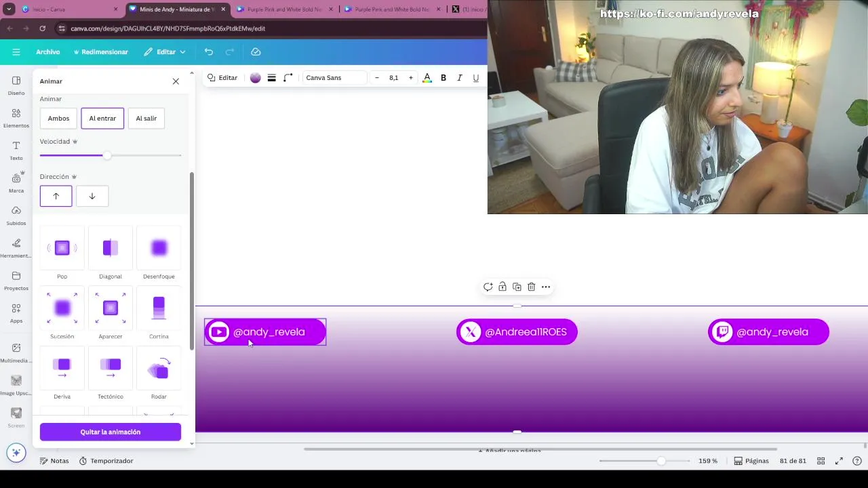Open the hamburger main menu
Image resolution: width=868 pixels, height=488 pixels.
click(16, 52)
